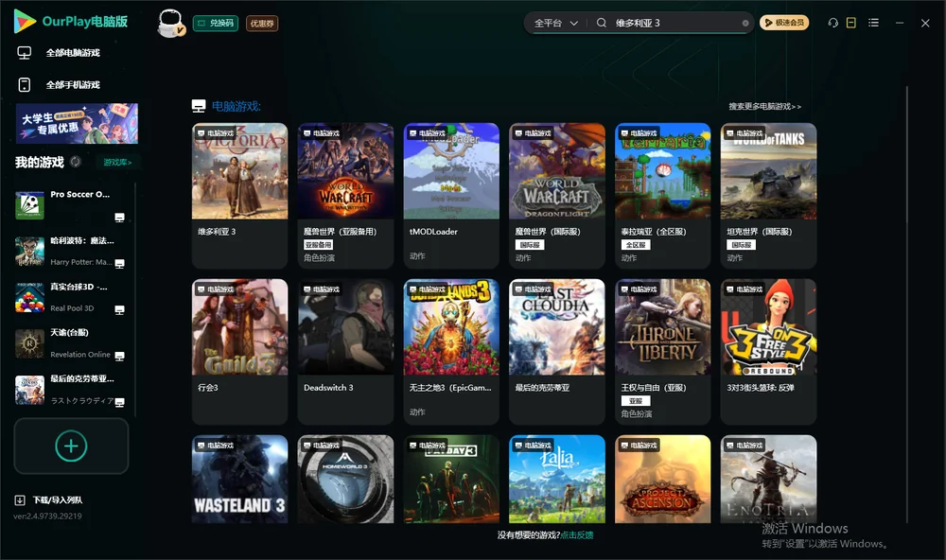This screenshot has height=560, width=946.
Task: Open 搜索更多电脑游戏>> link
Action: click(x=764, y=106)
